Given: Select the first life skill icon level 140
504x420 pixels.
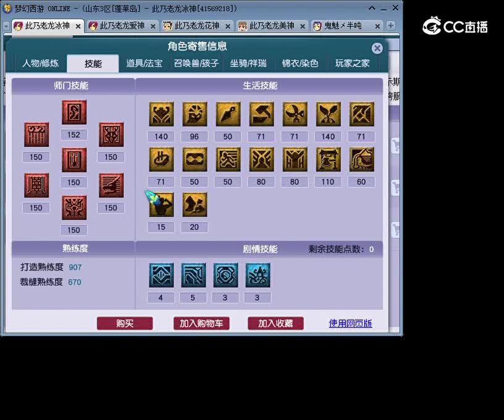Looking at the screenshot, I should (161, 114).
